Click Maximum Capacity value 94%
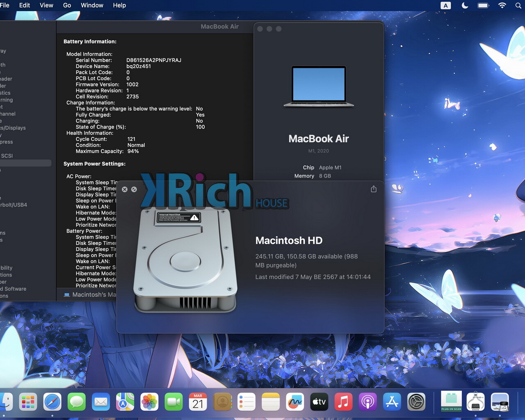Screen dimensions: 525x420 tap(133, 151)
